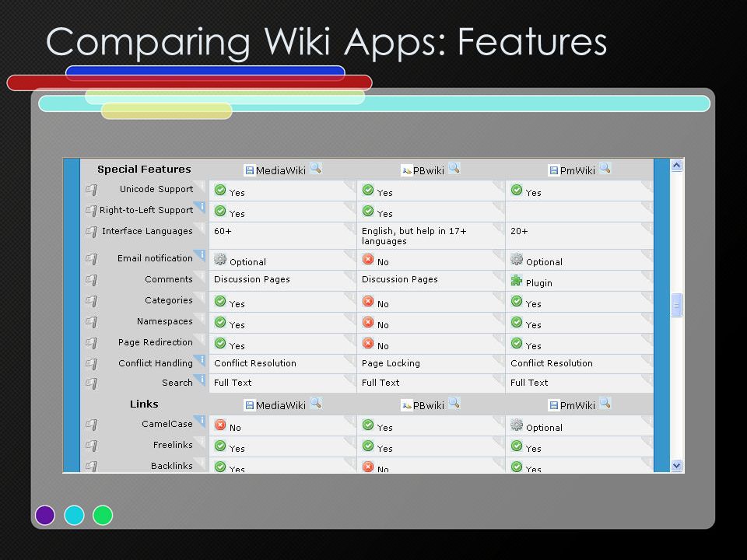Open the MediaWiki link in Special Features header

281,170
